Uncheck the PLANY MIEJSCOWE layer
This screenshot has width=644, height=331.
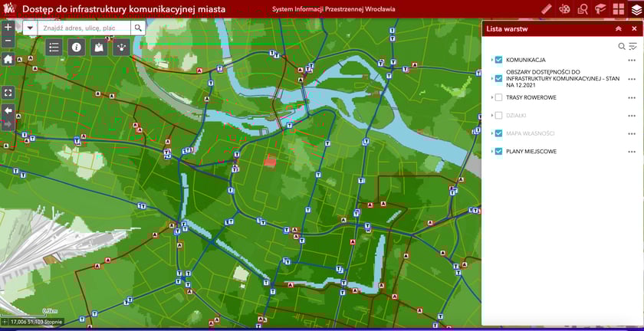coord(498,152)
